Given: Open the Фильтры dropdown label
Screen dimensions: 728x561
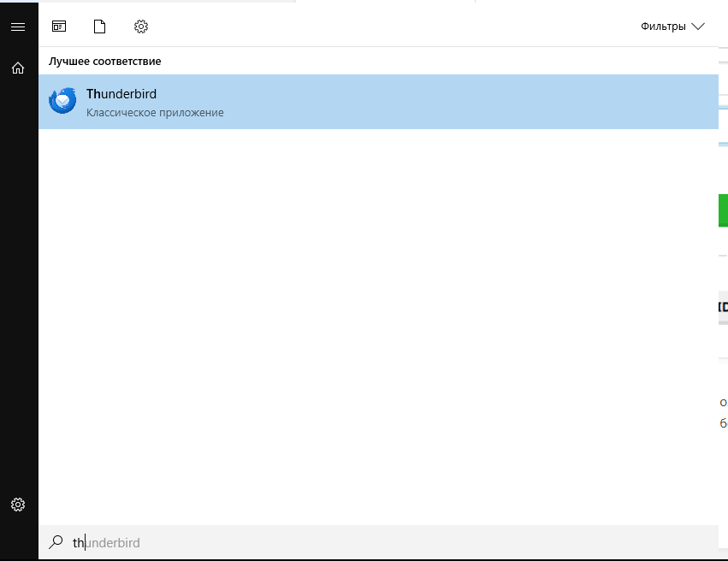Looking at the screenshot, I should 663,27.
